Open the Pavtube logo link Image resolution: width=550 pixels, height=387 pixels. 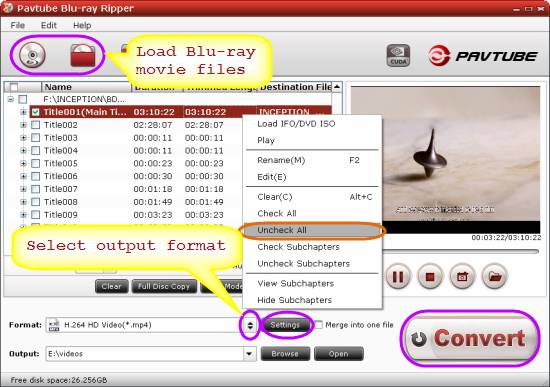click(482, 56)
